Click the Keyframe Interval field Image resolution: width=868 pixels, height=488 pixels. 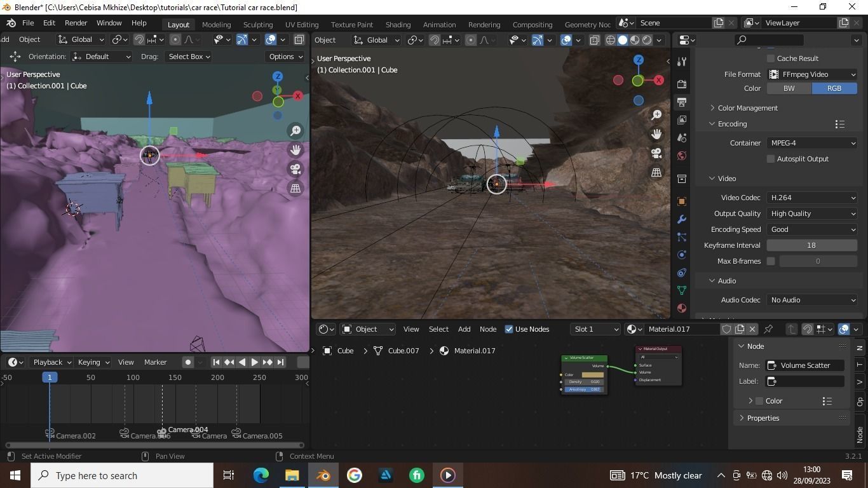coord(811,245)
